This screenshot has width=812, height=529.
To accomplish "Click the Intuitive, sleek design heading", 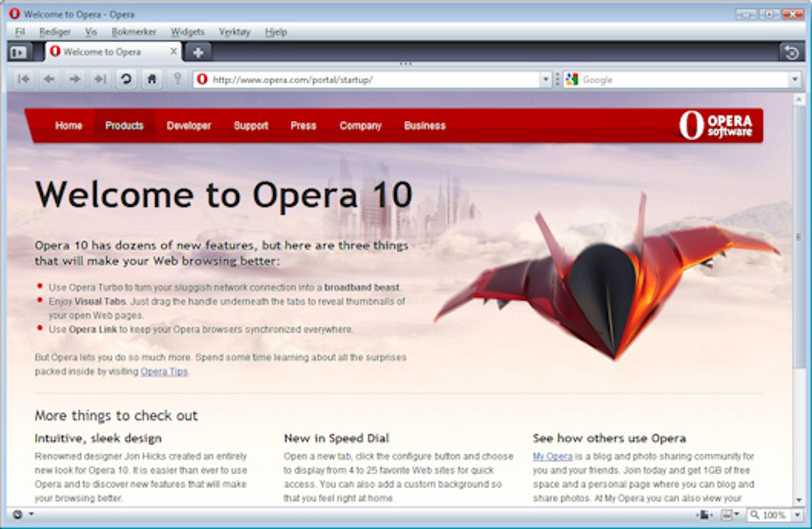I will click(98, 438).
